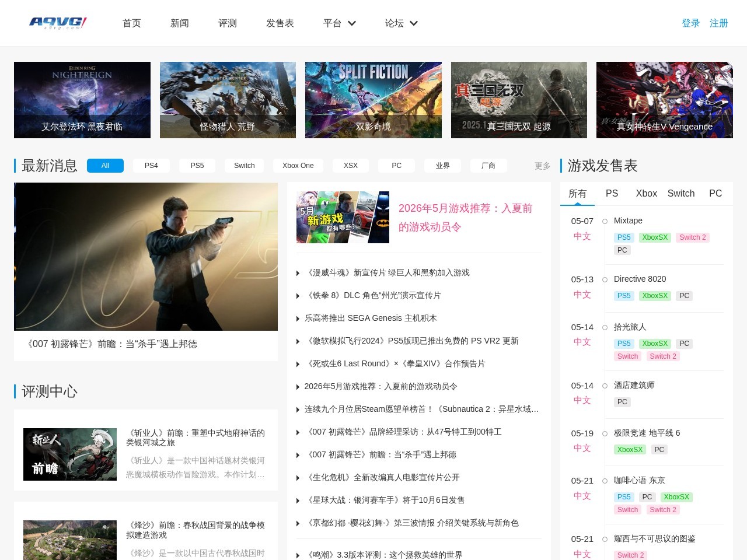Open 漫威斗魂 新宣传片 news item
747x560 pixels.
tap(387, 273)
